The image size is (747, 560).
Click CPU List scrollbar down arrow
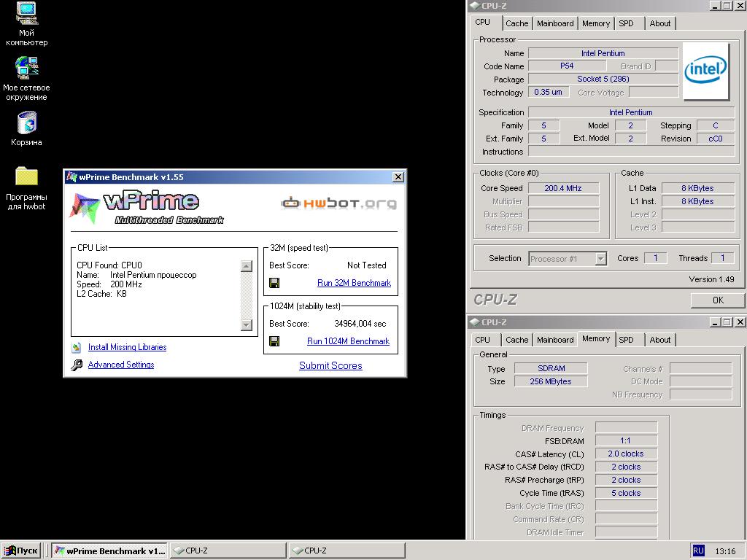[247, 324]
